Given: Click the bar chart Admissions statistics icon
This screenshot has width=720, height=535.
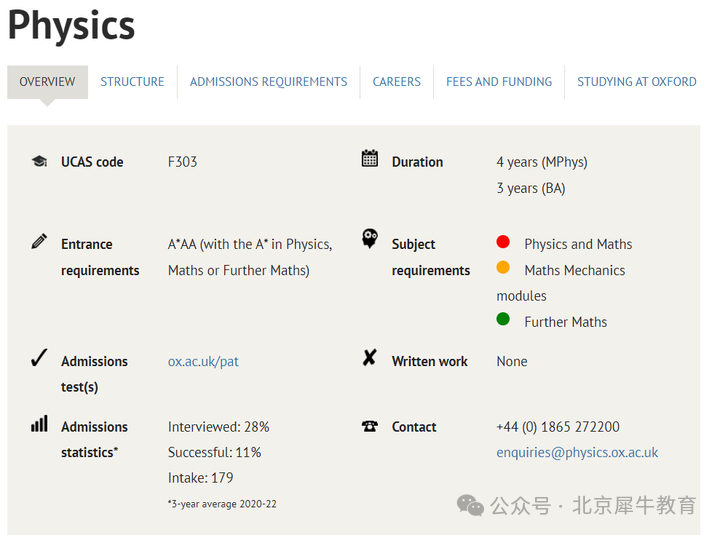Looking at the screenshot, I should [39, 424].
